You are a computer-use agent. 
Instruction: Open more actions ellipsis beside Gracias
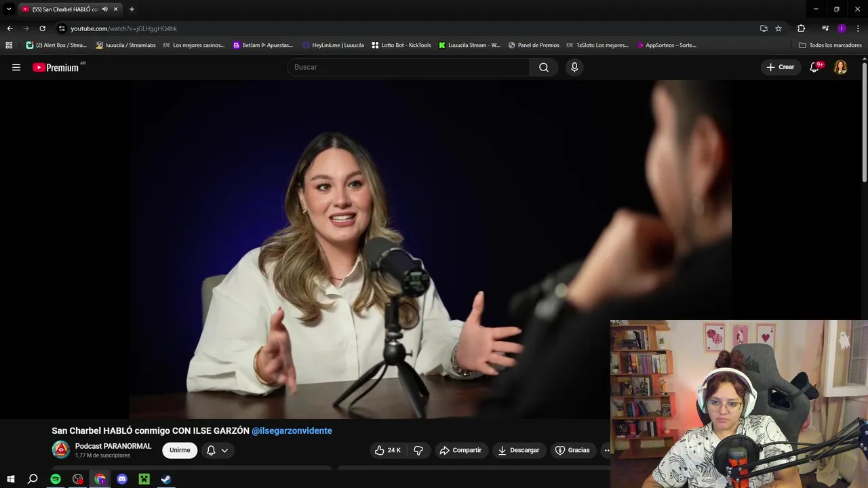pyautogui.click(x=606, y=450)
